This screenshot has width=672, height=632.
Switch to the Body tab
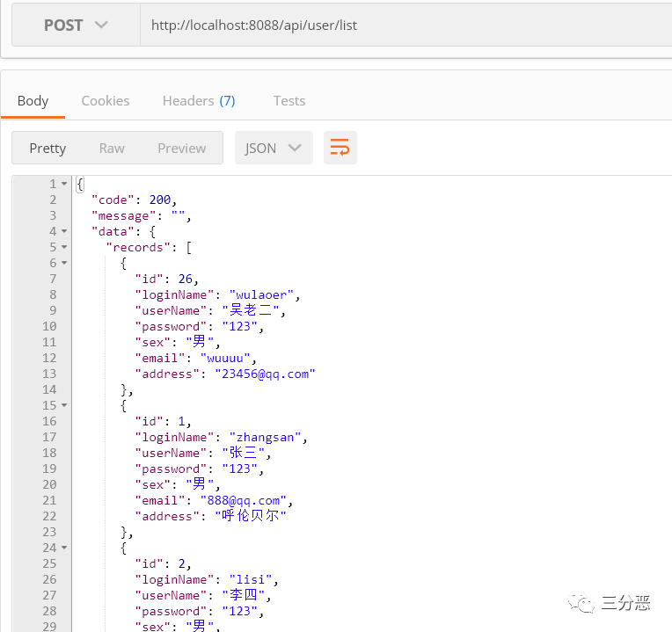click(x=33, y=101)
